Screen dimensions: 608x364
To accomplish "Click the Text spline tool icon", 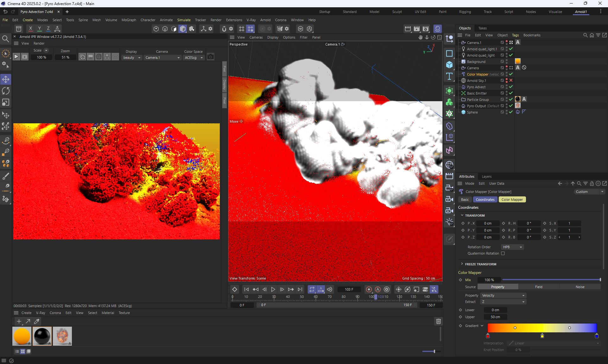I will coord(449,76).
